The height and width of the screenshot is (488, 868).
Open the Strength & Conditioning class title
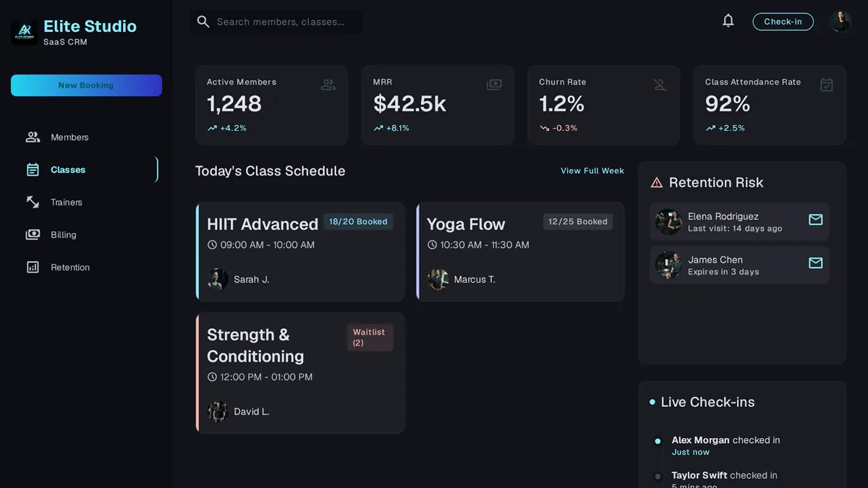pos(255,346)
